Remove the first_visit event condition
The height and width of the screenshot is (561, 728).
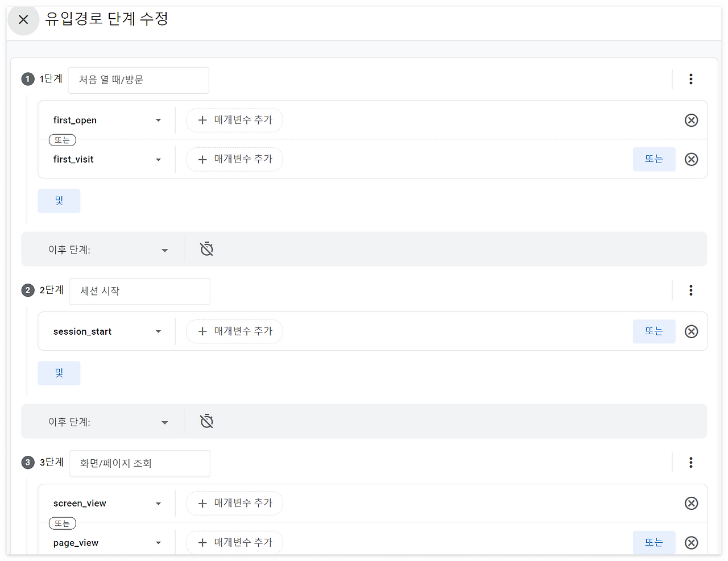[691, 159]
